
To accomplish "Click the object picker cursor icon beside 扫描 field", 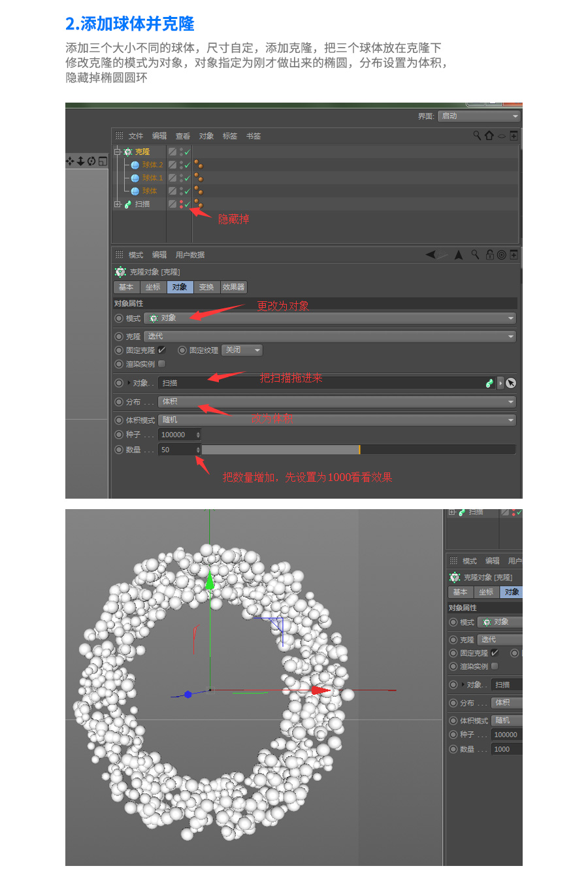I will coord(511,383).
